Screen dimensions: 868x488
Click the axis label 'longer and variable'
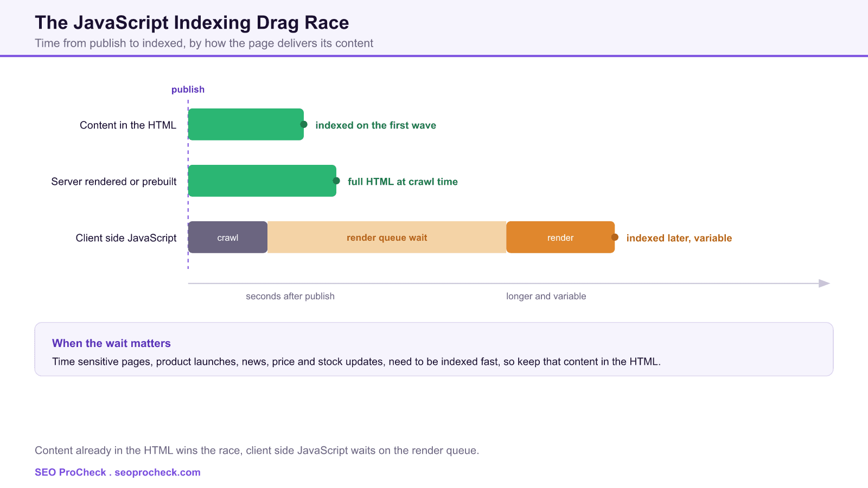coord(546,296)
